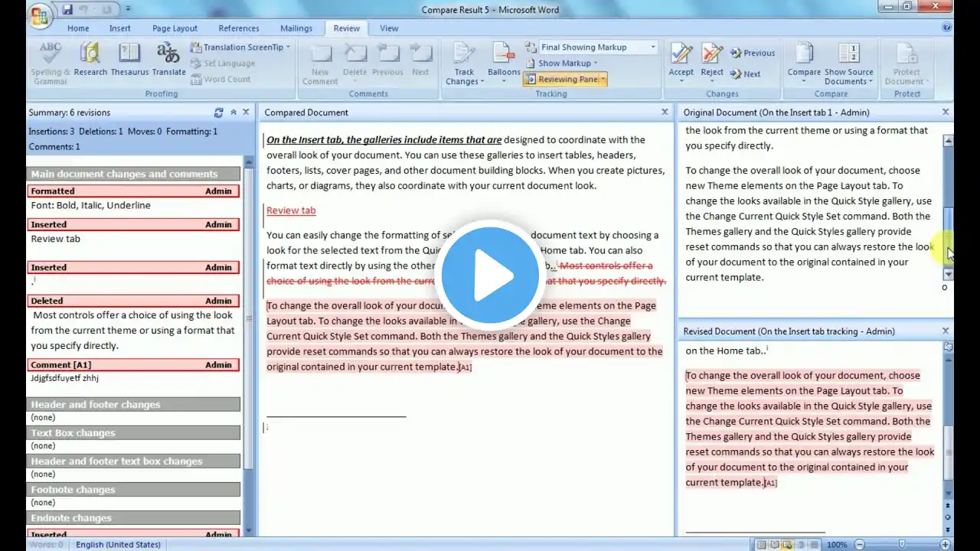The height and width of the screenshot is (551, 980).
Task: Open the Compare documents menu
Action: tap(804, 63)
